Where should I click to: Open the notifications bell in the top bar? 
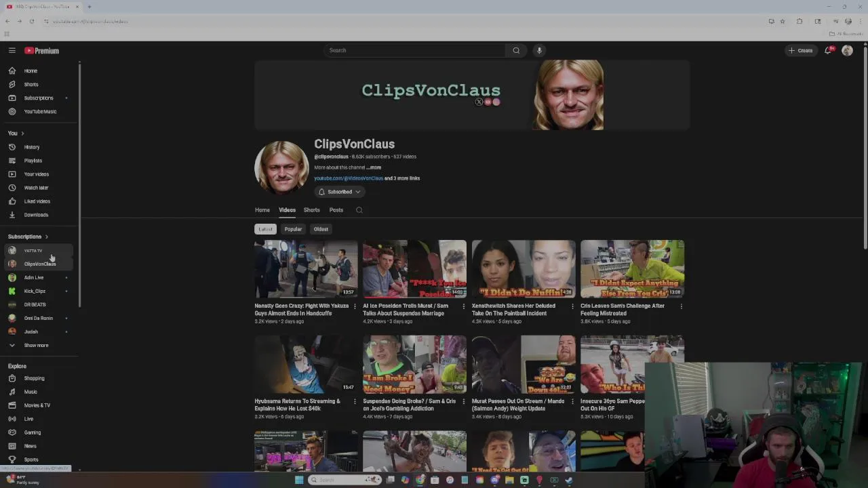tap(827, 50)
